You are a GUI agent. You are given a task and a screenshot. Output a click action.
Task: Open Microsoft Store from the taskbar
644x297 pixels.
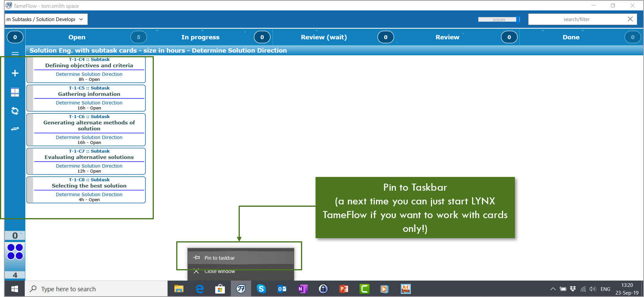tap(220, 289)
